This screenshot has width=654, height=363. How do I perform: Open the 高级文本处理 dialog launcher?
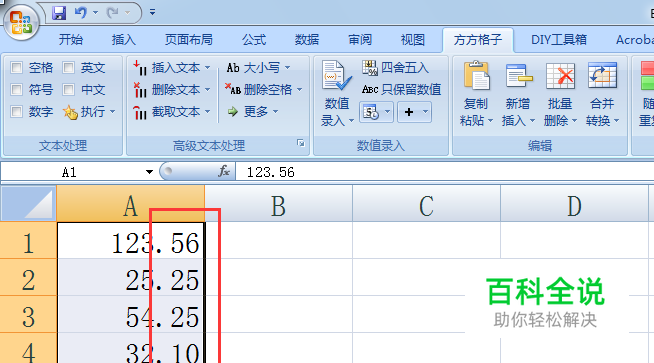[x=300, y=143]
